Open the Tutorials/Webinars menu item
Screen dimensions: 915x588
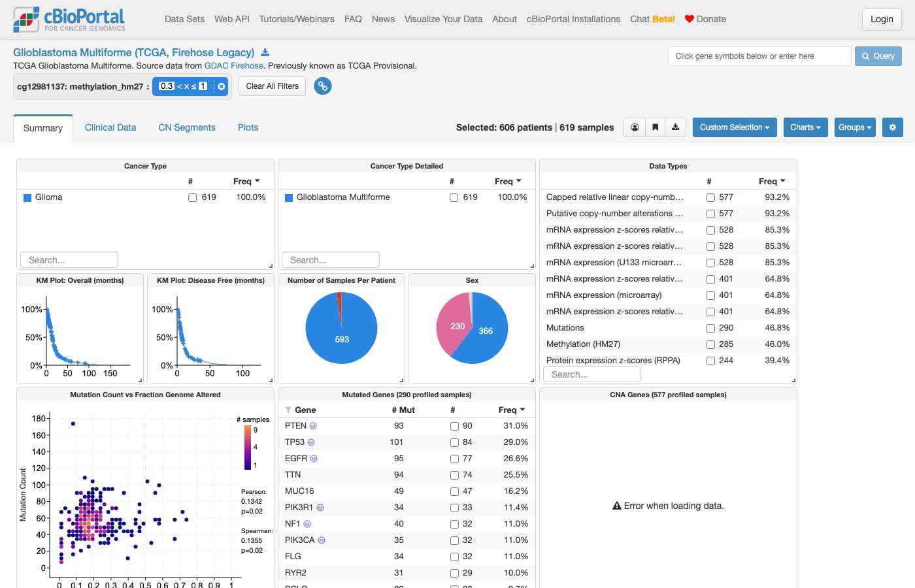(x=297, y=19)
